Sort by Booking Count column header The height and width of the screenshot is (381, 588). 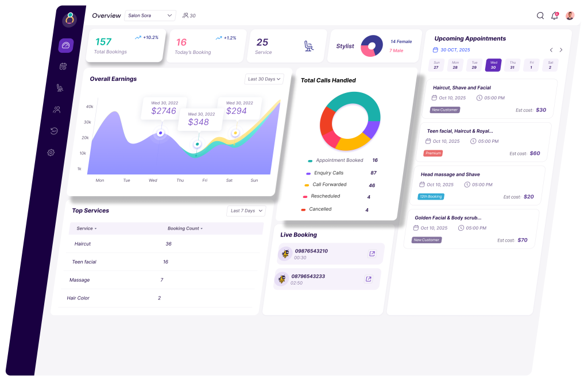pos(185,228)
